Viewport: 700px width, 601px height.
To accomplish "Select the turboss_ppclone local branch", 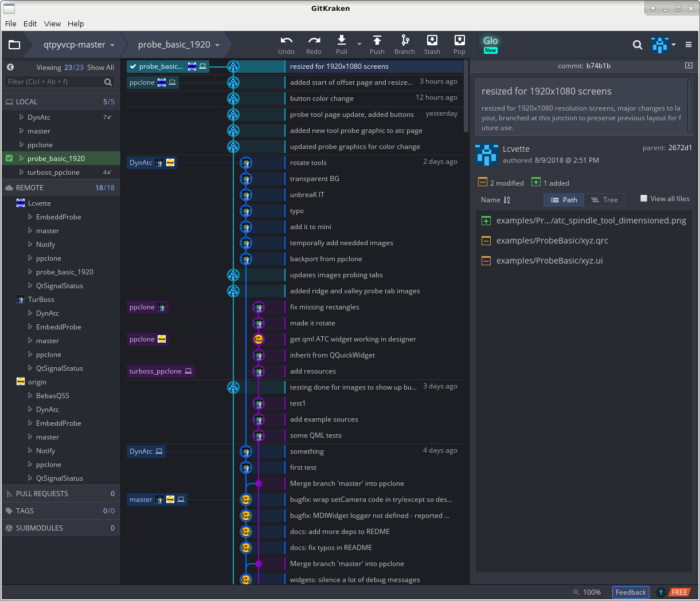I will 60,172.
